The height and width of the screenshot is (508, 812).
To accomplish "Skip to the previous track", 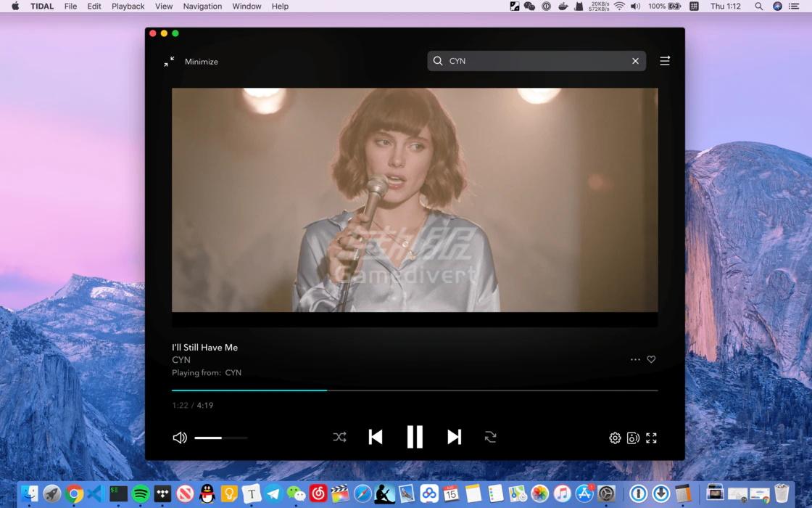I will pyautogui.click(x=376, y=437).
